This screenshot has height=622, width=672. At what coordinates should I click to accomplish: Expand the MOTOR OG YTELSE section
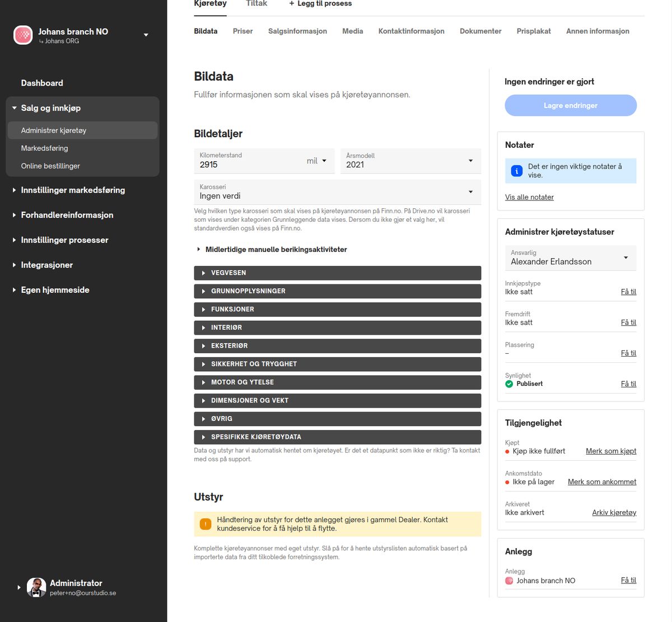337,382
